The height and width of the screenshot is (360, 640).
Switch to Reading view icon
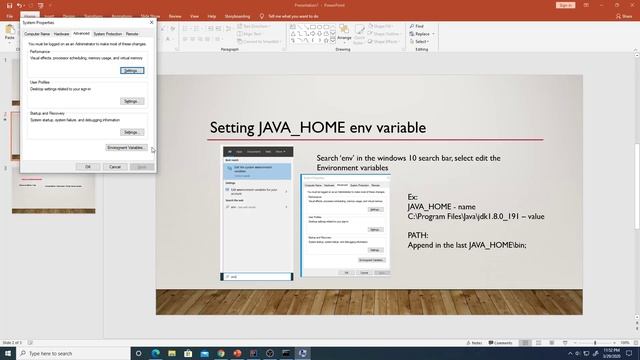(x=551, y=343)
